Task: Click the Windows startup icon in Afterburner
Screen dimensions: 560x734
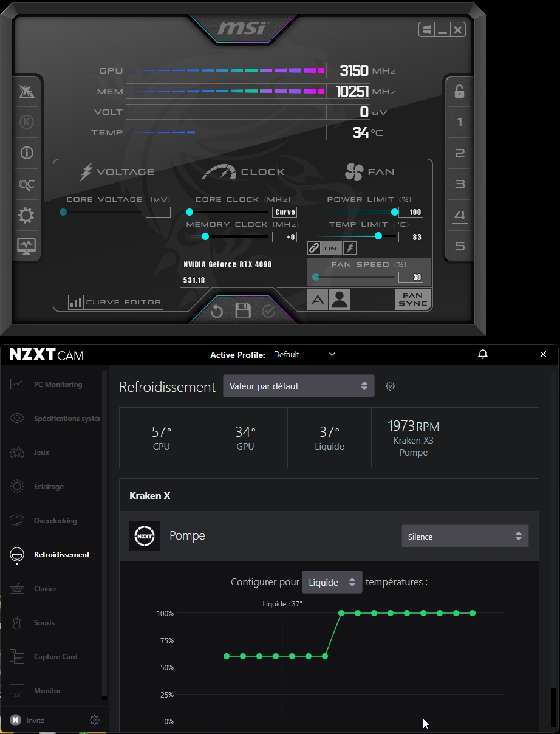Action: 426,30
